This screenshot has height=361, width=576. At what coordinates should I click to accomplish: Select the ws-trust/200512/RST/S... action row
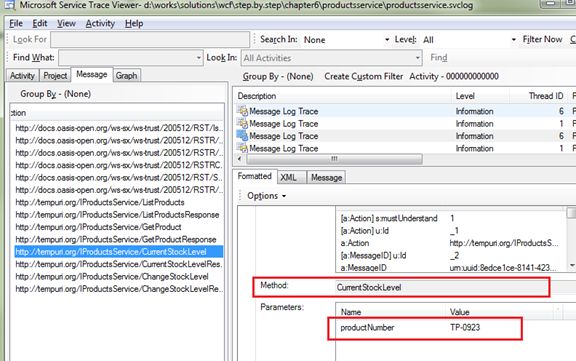pos(119,177)
